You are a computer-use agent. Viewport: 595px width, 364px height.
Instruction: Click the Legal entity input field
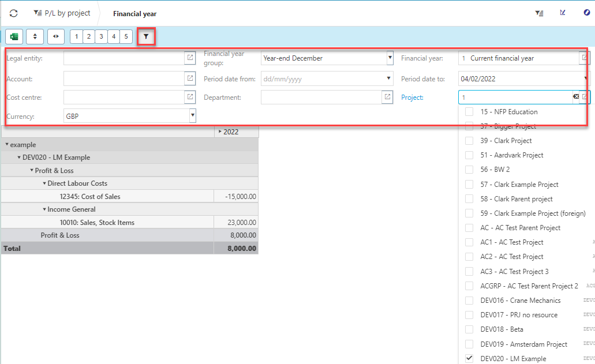[x=124, y=58]
